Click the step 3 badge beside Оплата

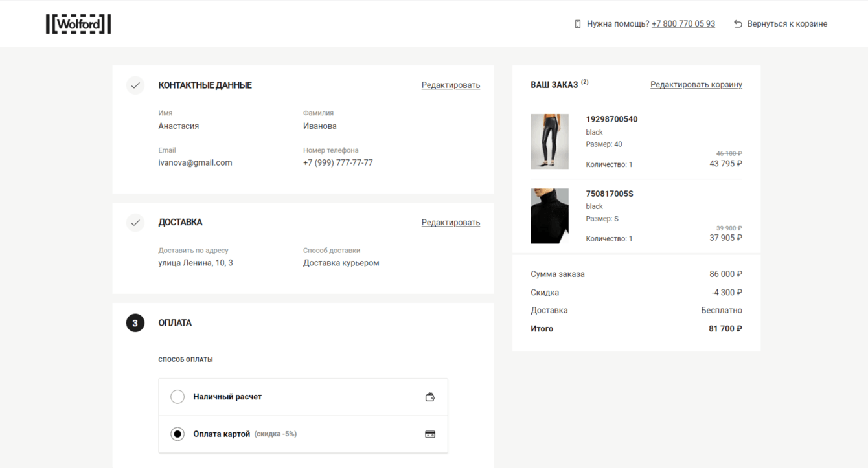[135, 323]
